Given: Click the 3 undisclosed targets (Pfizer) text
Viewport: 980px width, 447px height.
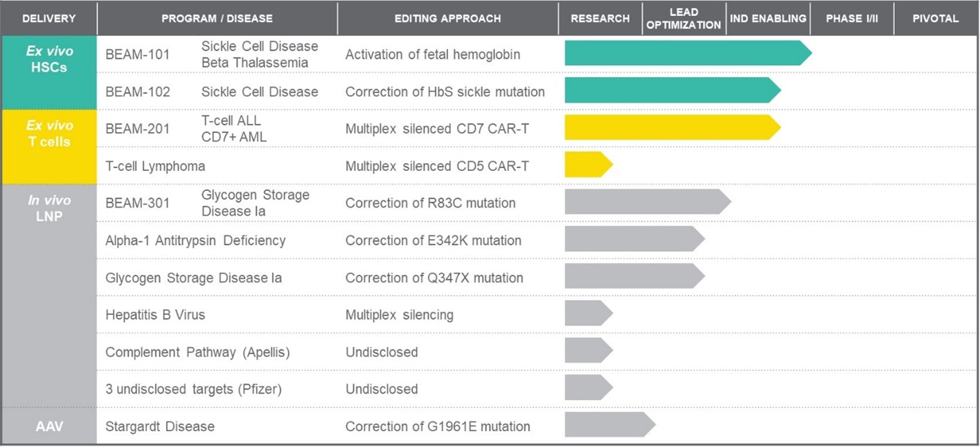Looking at the screenshot, I should click(193, 389).
